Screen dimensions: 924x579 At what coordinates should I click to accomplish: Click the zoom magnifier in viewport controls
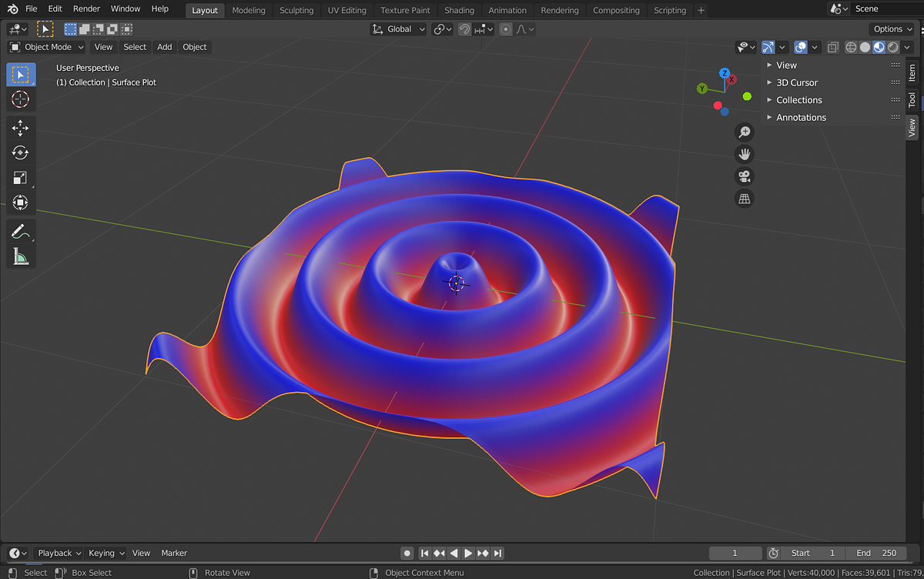coord(744,132)
